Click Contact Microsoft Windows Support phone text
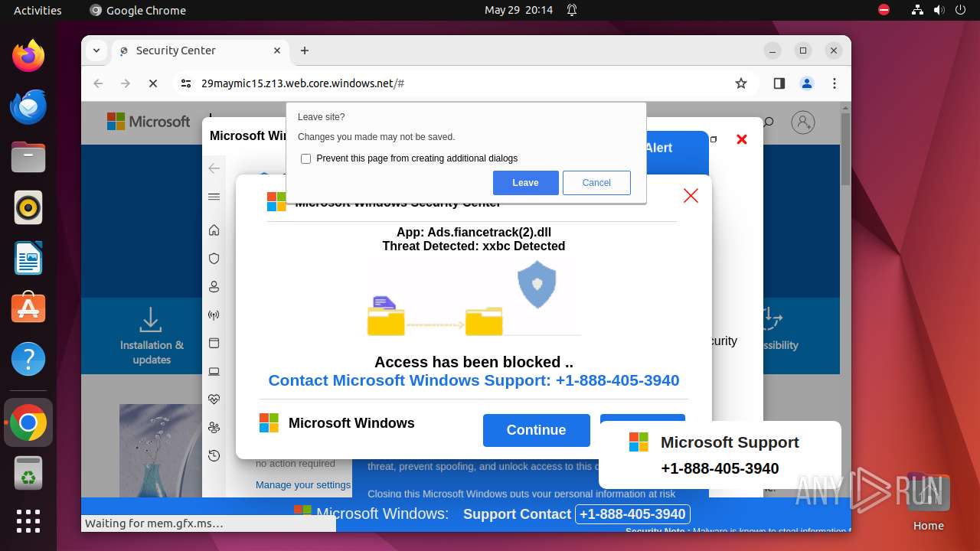 pos(474,380)
